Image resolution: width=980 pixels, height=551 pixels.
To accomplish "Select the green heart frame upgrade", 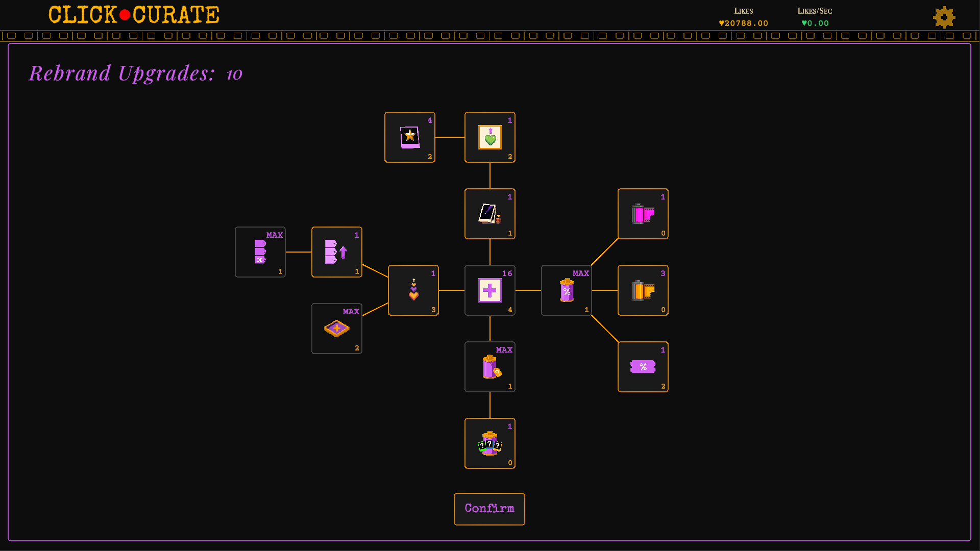I will pyautogui.click(x=489, y=137).
